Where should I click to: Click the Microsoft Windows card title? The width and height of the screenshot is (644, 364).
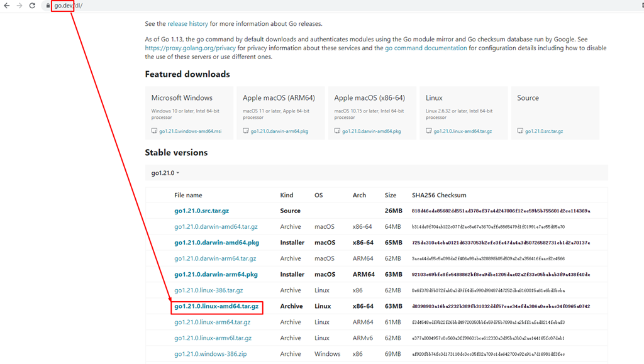coord(182,97)
